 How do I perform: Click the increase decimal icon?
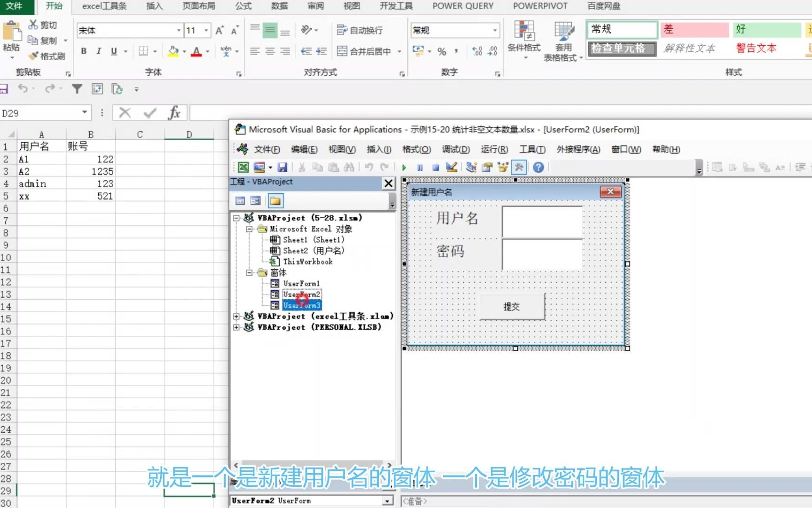click(477, 51)
